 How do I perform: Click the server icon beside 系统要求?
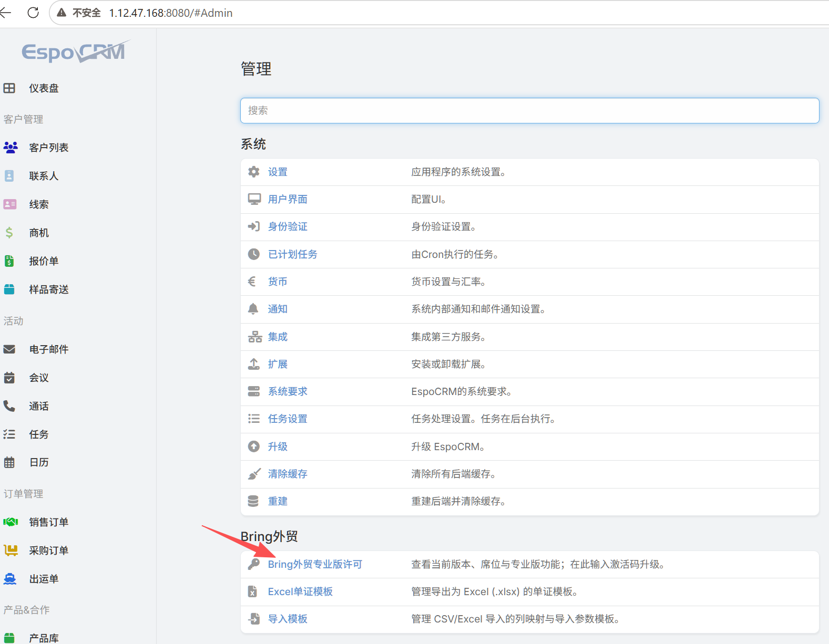pyautogui.click(x=254, y=391)
